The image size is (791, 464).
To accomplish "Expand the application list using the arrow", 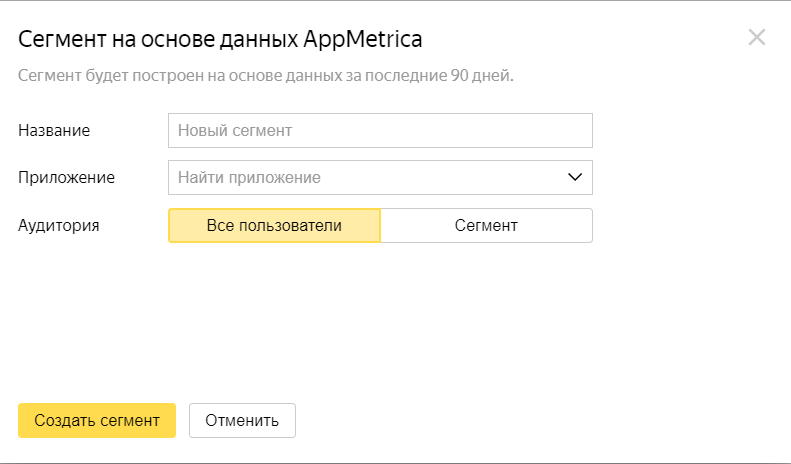I will pos(575,178).
